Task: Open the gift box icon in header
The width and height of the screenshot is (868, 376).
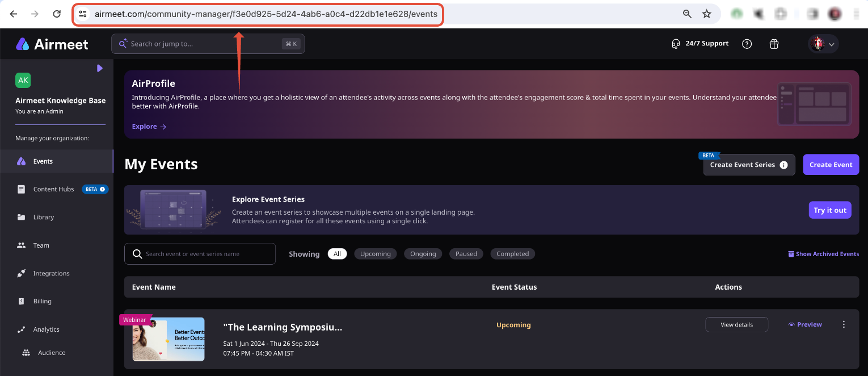Action: point(774,44)
